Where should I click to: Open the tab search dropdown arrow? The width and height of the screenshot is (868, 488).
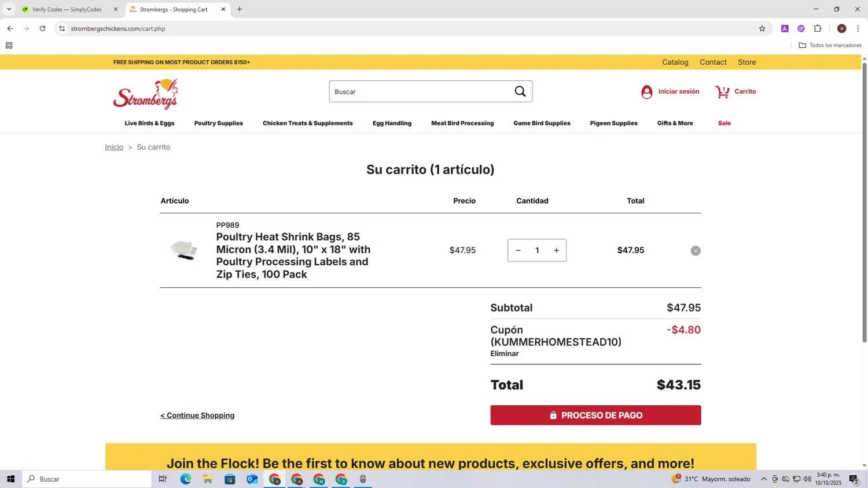[9, 9]
